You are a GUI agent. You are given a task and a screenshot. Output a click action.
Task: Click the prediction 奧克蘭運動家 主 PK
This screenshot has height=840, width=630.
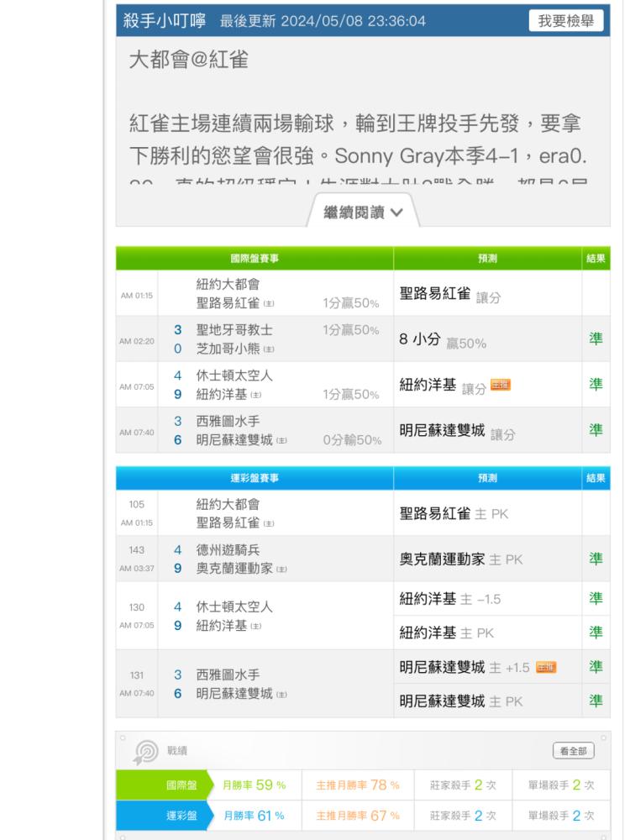tap(460, 559)
